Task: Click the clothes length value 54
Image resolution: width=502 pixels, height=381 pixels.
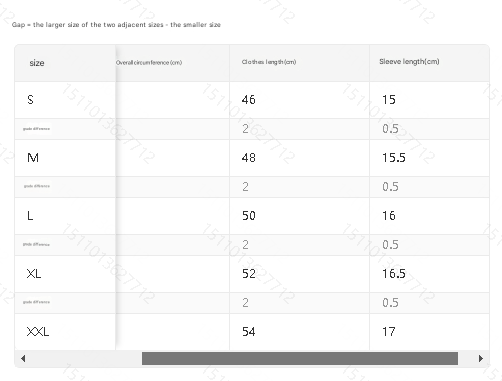Action: coord(249,332)
